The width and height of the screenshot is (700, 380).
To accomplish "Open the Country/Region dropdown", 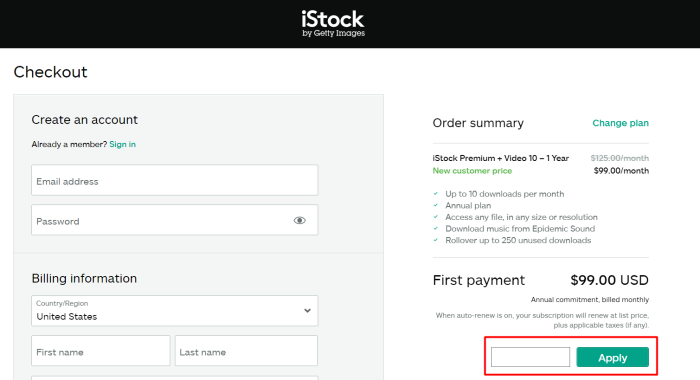I will click(x=175, y=310).
